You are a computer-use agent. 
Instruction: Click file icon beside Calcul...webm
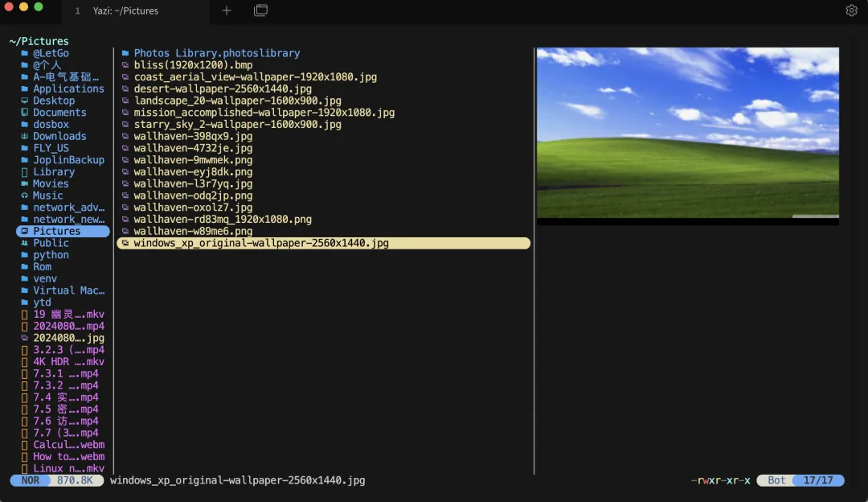[24, 445]
